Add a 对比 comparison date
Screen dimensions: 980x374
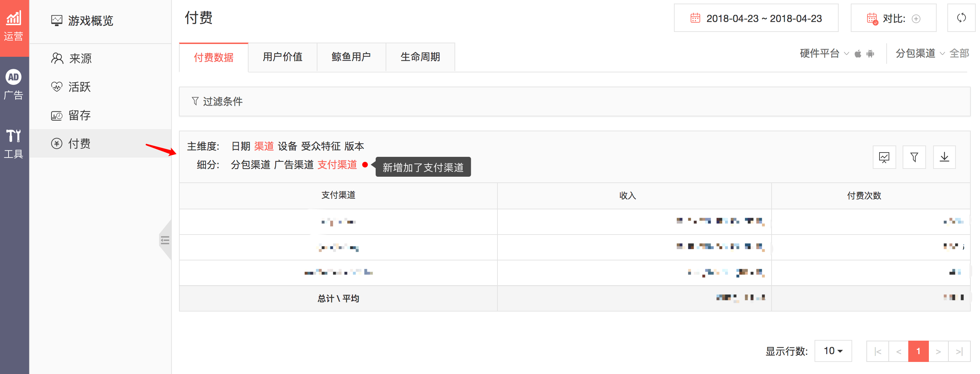click(x=916, y=18)
